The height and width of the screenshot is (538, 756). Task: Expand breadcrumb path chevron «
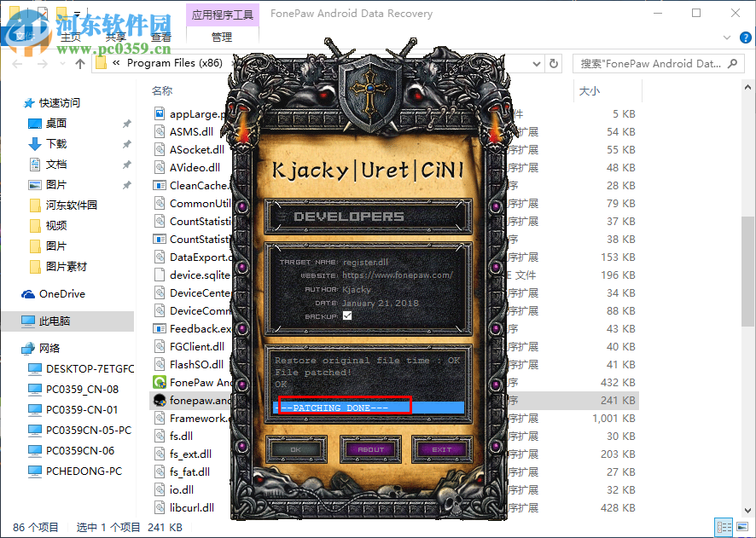[116, 63]
